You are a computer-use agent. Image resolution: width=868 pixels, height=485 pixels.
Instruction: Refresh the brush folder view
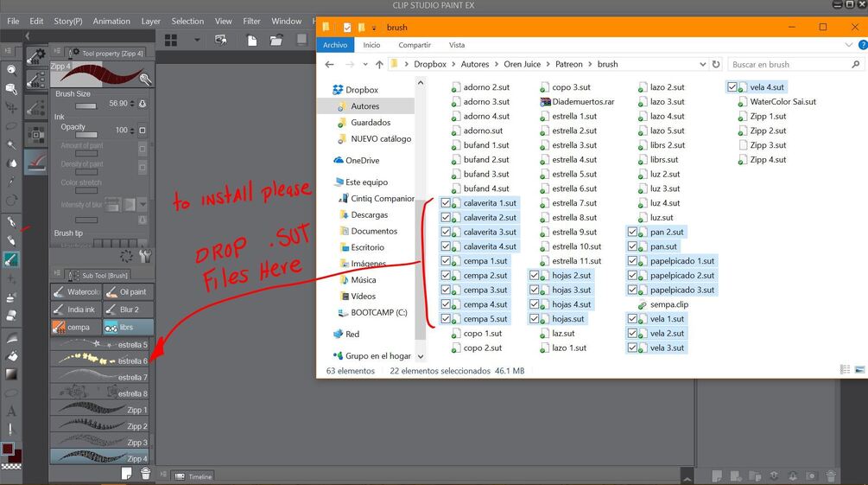(716, 64)
